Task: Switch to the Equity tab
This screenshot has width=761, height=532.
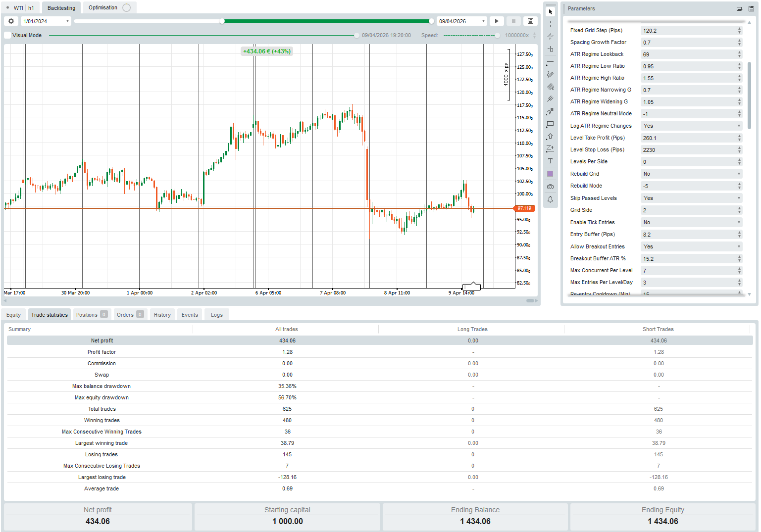Action: 13,314
